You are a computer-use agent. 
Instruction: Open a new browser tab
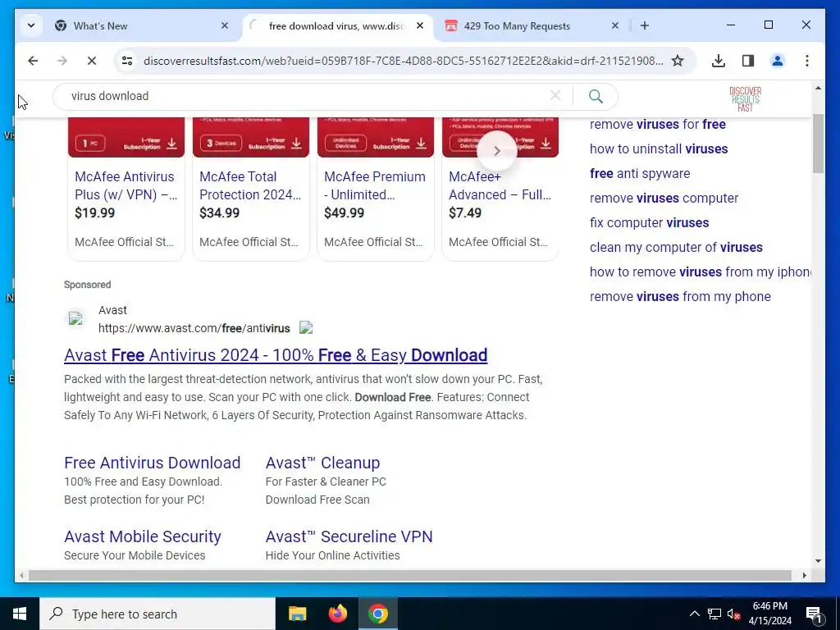[x=645, y=25]
